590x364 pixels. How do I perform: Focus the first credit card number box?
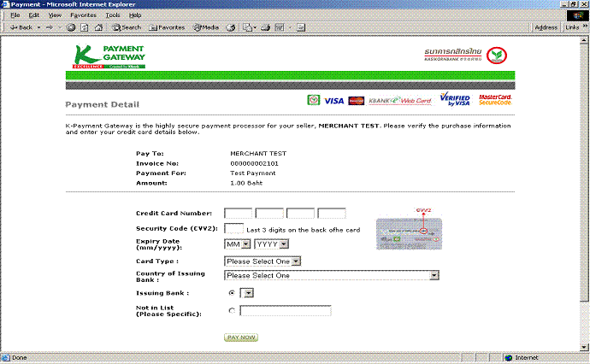point(239,214)
